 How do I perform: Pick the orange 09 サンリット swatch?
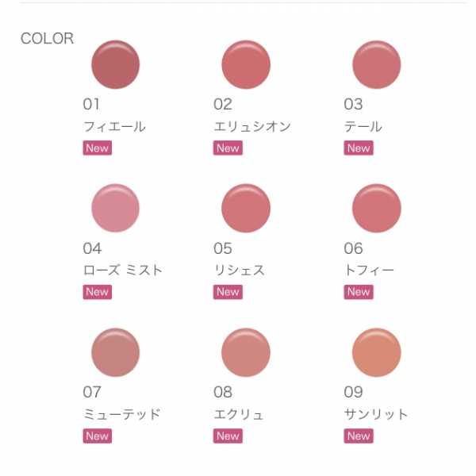(x=377, y=352)
